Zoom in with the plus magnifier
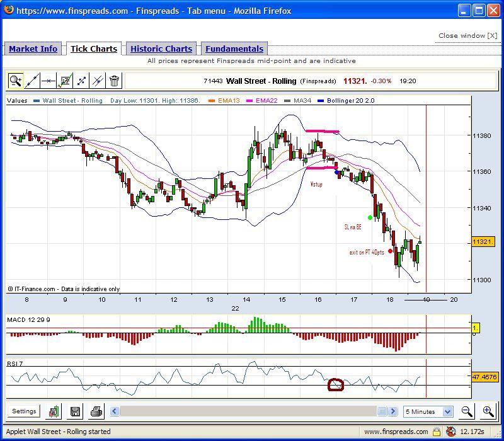The height and width of the screenshot is (441, 504). click(488, 411)
